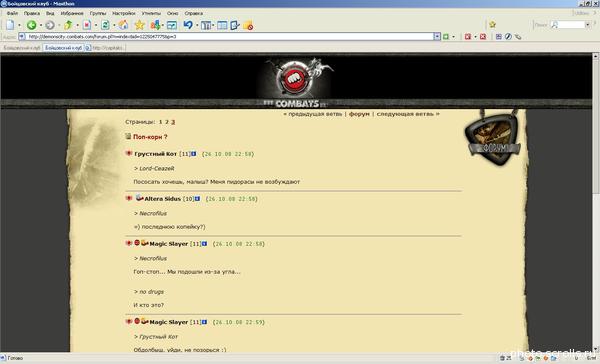Open the Altera Sidus user name link

tap(163, 199)
